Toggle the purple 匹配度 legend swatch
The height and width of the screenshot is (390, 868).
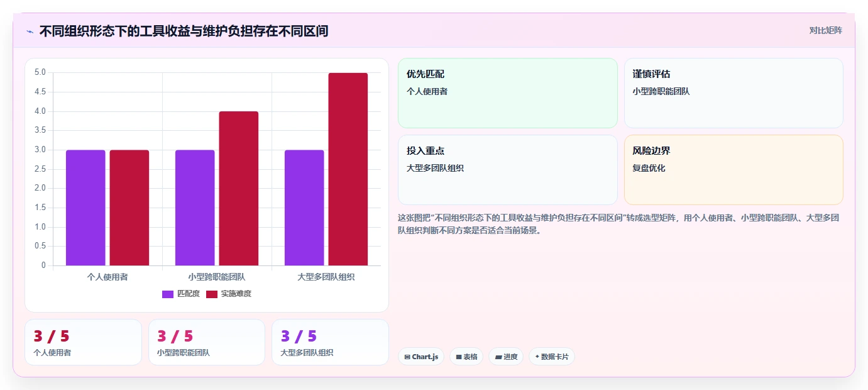tap(167, 294)
